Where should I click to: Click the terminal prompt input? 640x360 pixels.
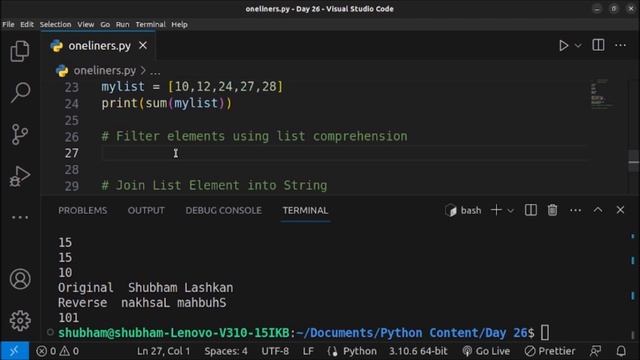coord(545,333)
